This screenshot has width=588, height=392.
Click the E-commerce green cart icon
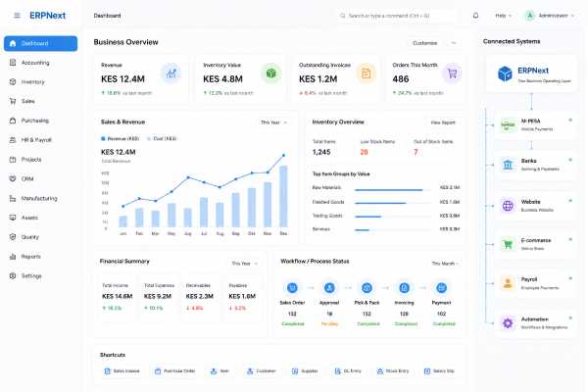click(508, 245)
